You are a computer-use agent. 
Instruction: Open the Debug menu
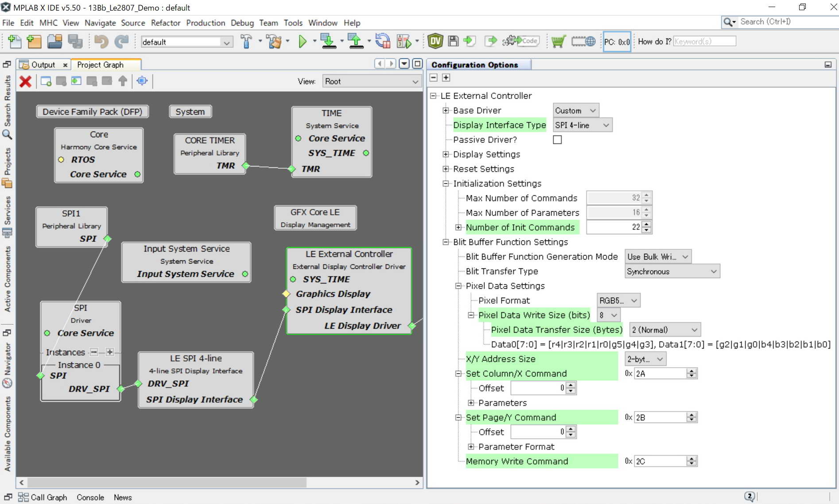click(242, 23)
